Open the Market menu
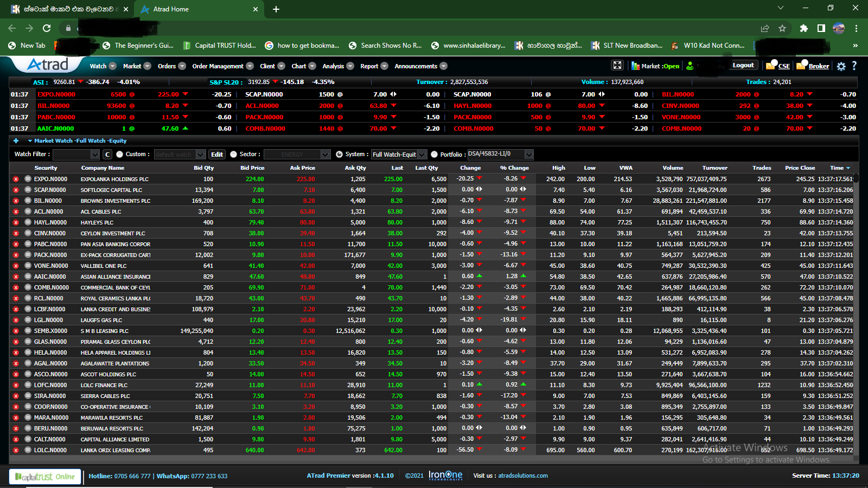 click(136, 66)
